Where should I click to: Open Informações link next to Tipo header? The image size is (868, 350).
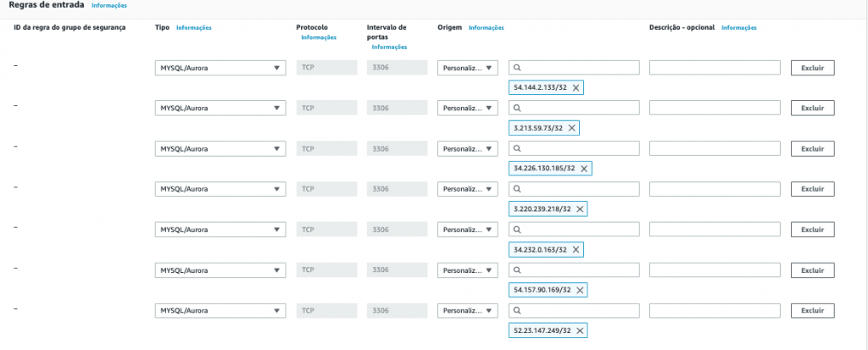pos(194,28)
